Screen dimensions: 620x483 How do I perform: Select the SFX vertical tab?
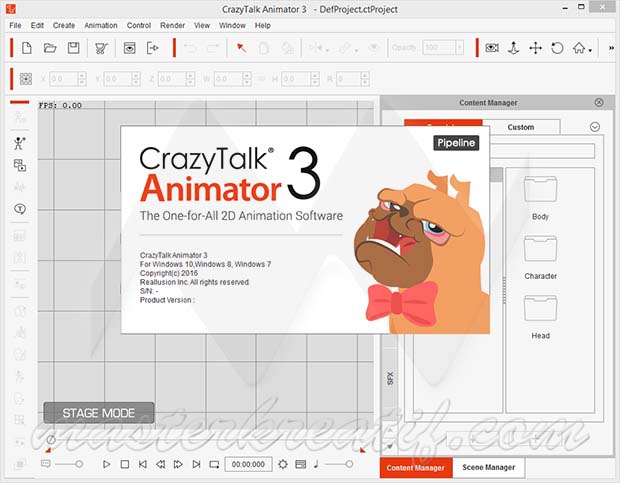[x=390, y=378]
